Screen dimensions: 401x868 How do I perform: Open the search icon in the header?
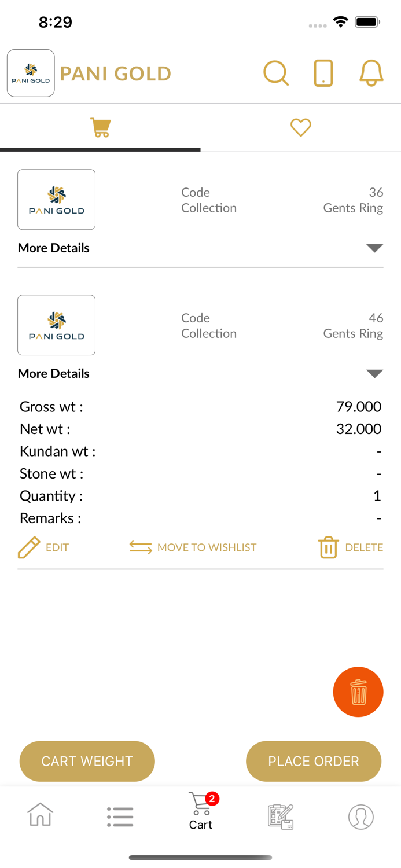click(276, 73)
